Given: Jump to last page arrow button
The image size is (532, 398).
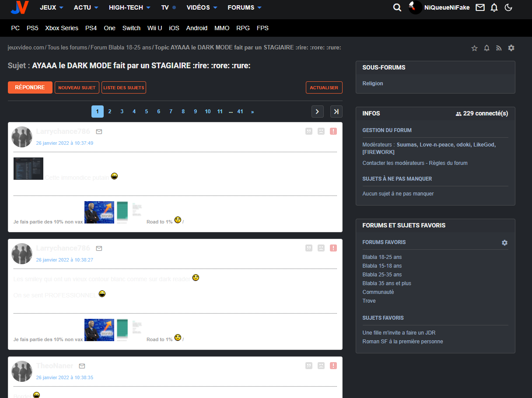Looking at the screenshot, I should (x=336, y=112).
